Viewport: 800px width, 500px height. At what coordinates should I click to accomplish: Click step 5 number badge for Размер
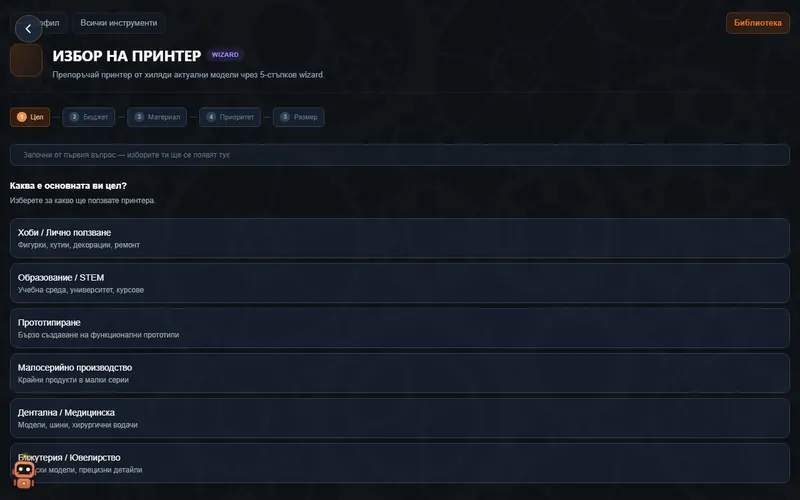point(285,117)
